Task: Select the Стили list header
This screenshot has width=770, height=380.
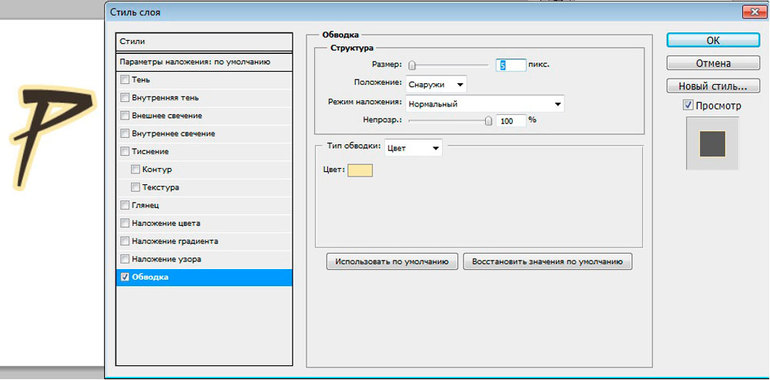Action: pyautogui.click(x=204, y=42)
